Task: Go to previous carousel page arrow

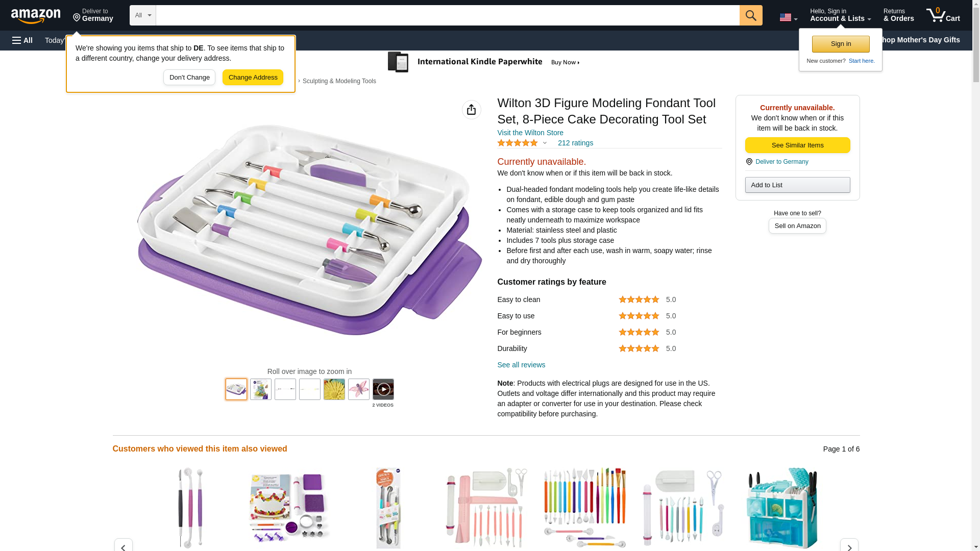Action: (x=123, y=546)
